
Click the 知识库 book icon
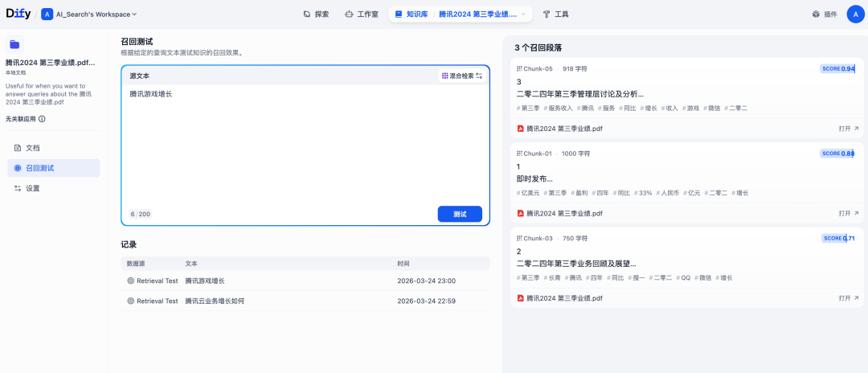[x=399, y=14]
